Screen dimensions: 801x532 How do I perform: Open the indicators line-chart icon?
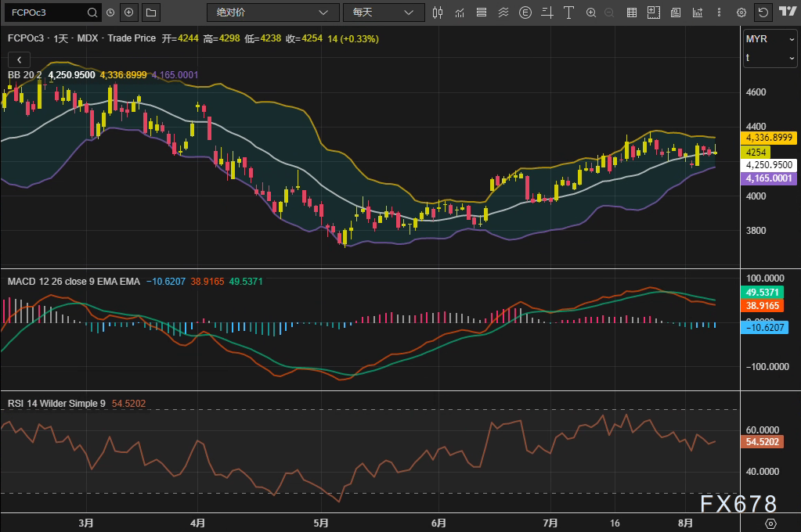460,13
